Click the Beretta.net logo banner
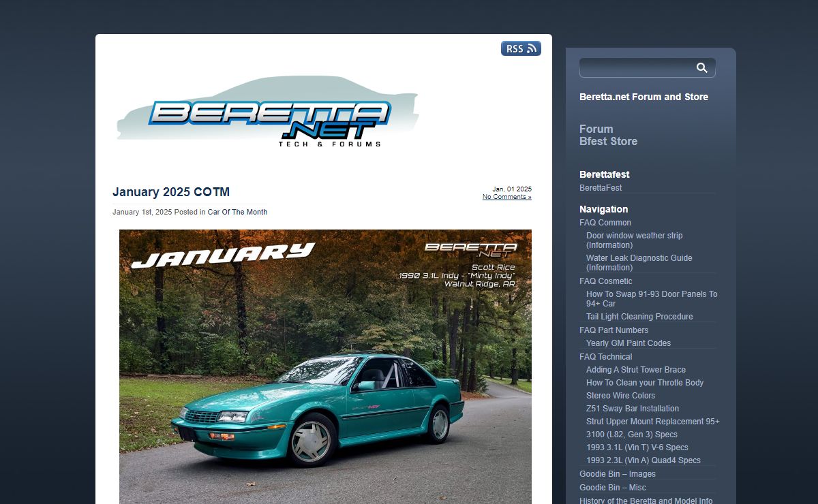The width and height of the screenshot is (818, 504). [x=267, y=112]
